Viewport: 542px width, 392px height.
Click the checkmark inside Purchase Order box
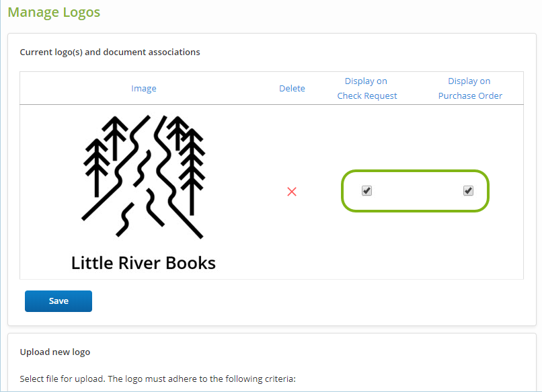pos(468,191)
